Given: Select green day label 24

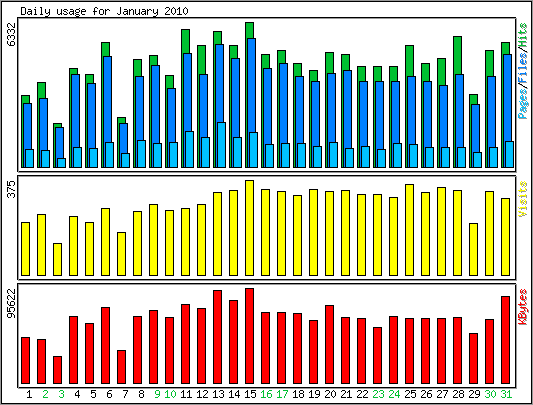Looking at the screenshot, I should tap(394, 394).
